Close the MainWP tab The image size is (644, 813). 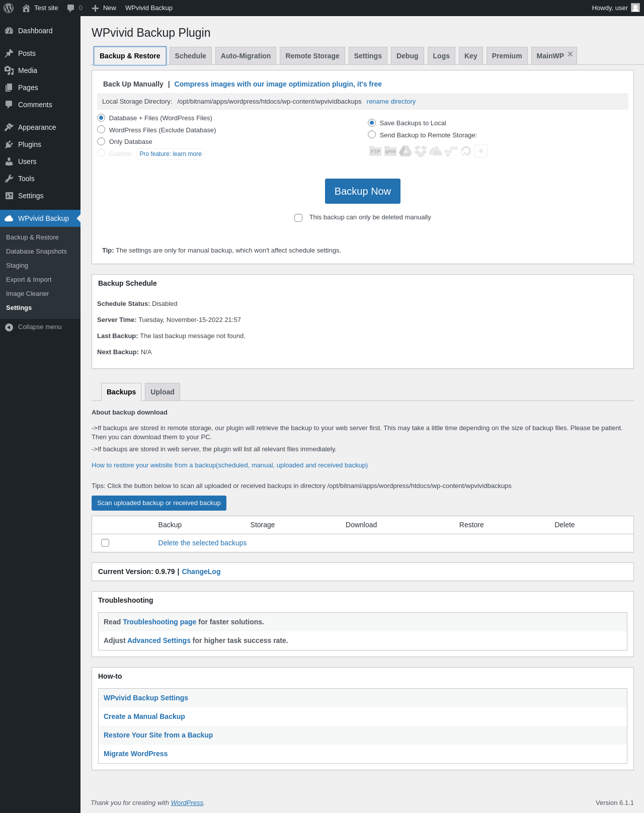[570, 54]
